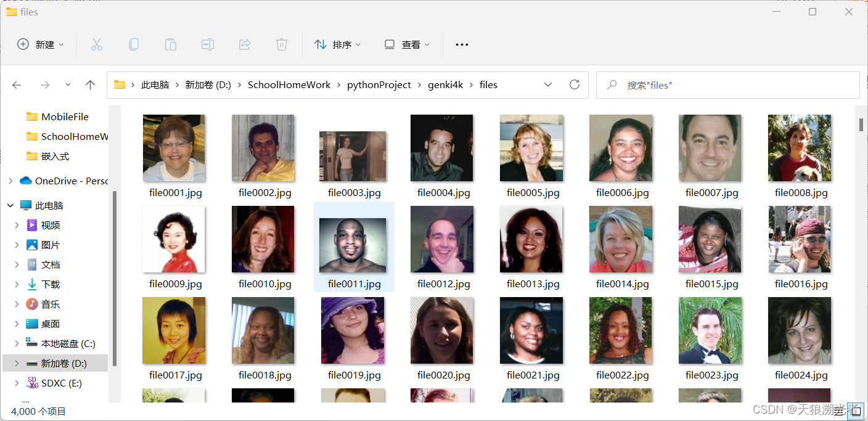Select thumbnail file0019.jpg
868x421 pixels.
coord(353,330)
